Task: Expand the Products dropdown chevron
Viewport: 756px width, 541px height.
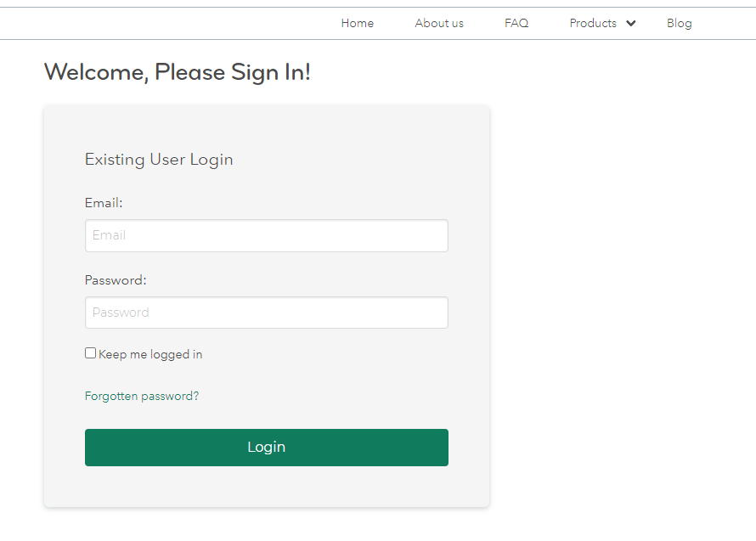Action: coord(631,24)
